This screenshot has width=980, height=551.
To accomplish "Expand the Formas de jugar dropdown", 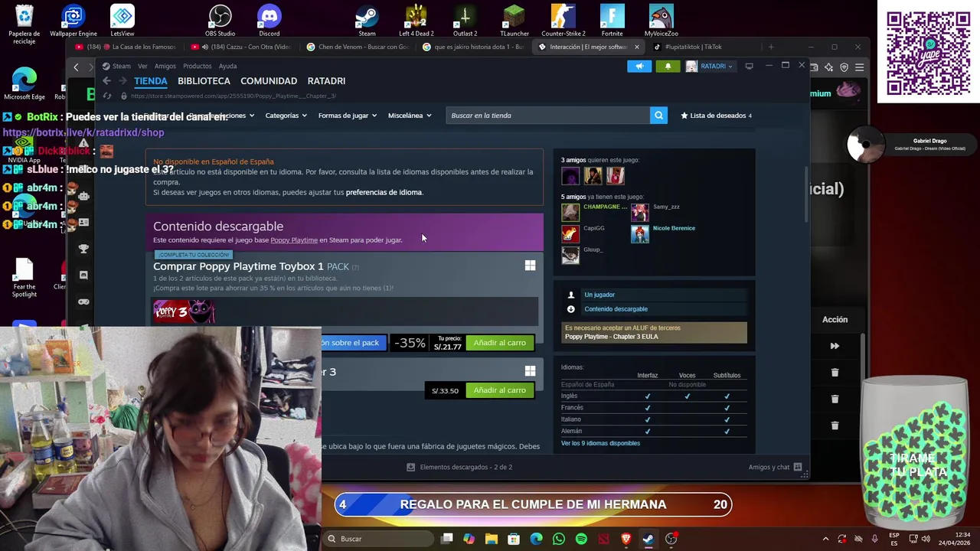I will point(347,116).
